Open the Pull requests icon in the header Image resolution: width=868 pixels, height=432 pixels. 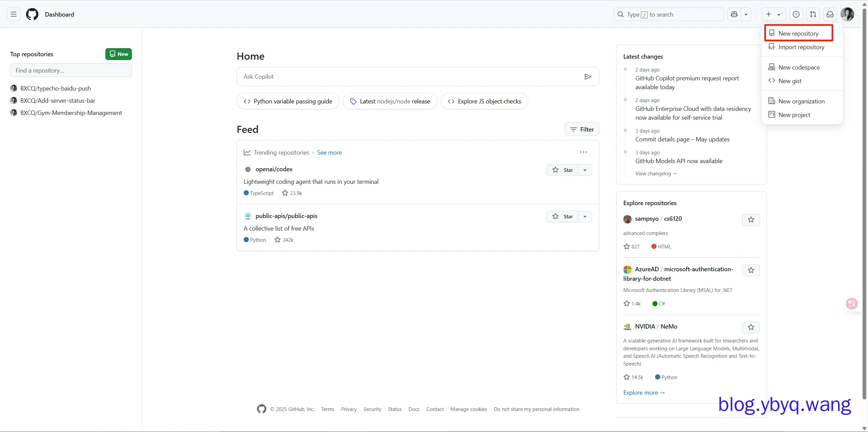813,14
